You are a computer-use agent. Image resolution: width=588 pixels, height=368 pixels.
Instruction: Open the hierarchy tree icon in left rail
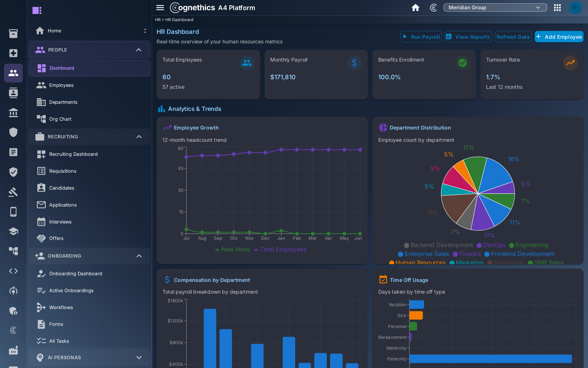pyautogui.click(x=13, y=251)
